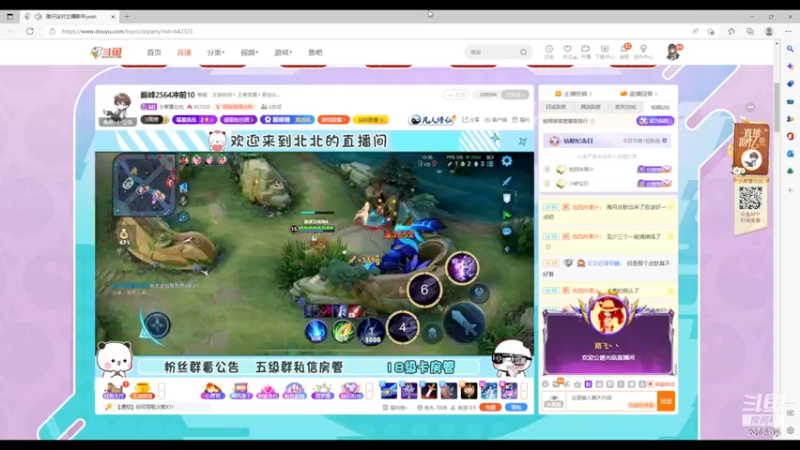This screenshot has height=450, width=800.
Task: Open the 福利券 dropdown in gift bar
Action: tap(395, 408)
